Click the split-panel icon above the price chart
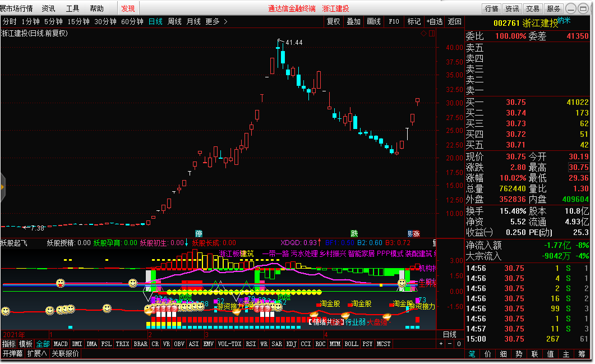Viewport: 595px width, 364px height. point(432,34)
